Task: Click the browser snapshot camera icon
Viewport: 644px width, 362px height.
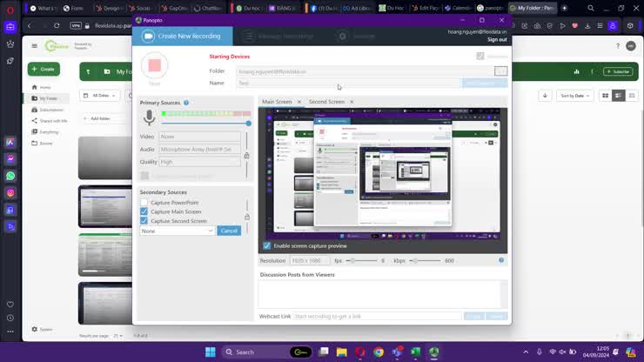Action: pyautogui.click(x=537, y=26)
